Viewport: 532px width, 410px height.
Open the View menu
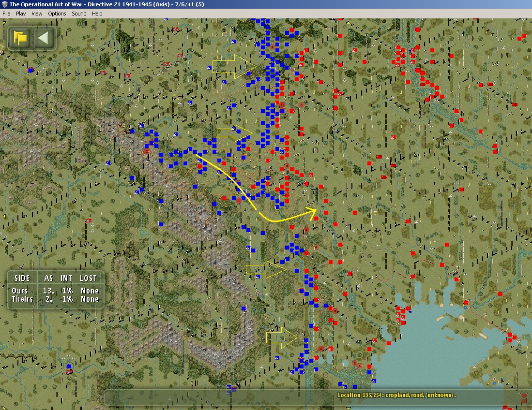click(x=37, y=14)
